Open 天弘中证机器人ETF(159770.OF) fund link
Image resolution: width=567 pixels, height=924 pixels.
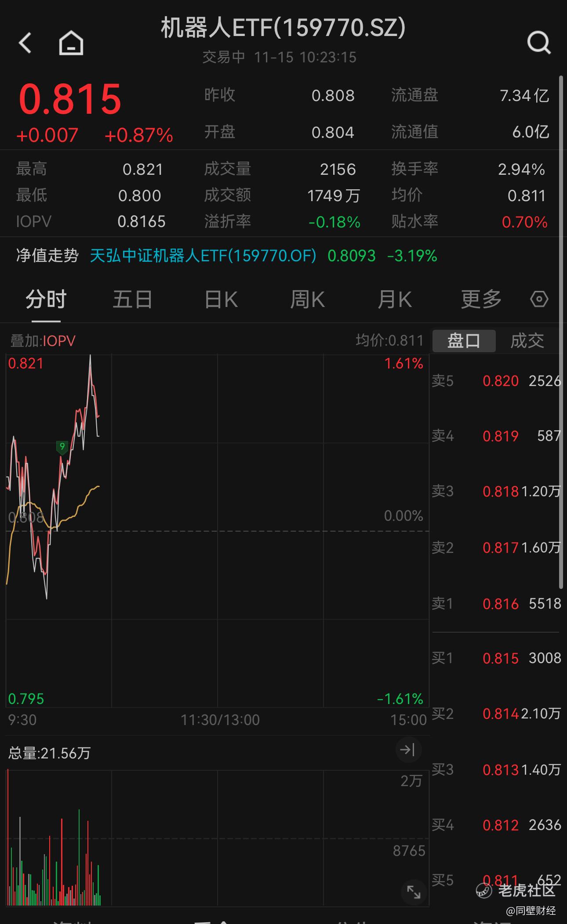[203, 256]
